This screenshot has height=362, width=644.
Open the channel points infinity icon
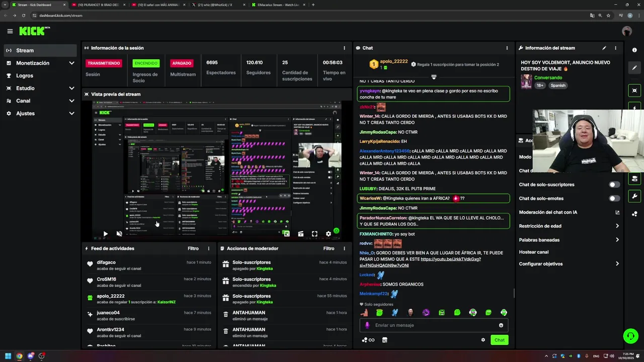(x=368, y=340)
